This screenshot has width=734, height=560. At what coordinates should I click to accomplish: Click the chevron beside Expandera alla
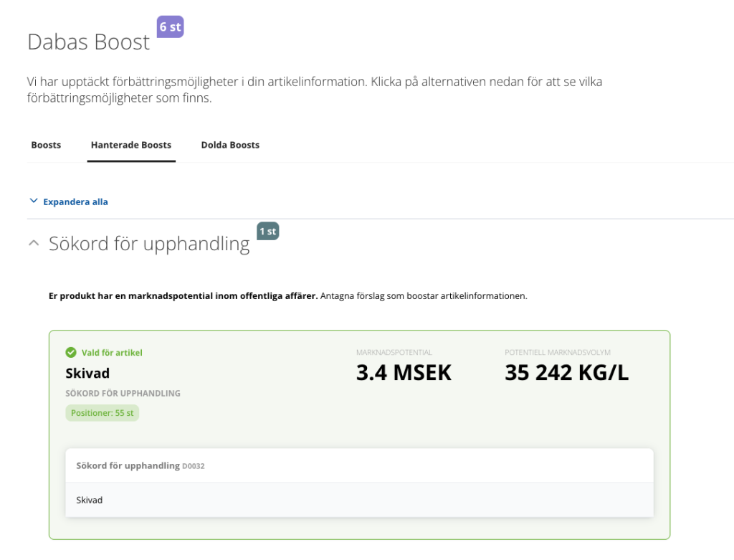tap(34, 201)
